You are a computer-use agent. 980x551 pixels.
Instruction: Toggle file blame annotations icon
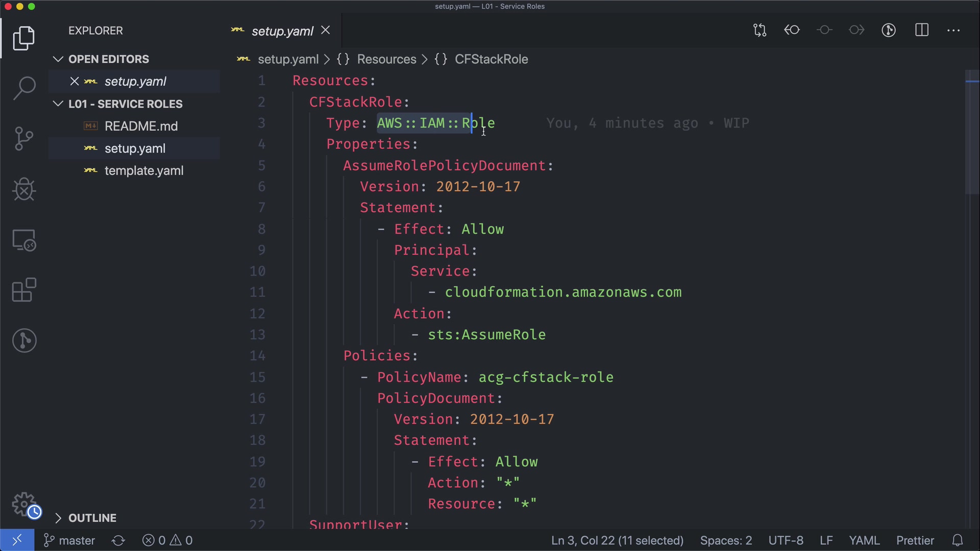pyautogui.click(x=889, y=31)
